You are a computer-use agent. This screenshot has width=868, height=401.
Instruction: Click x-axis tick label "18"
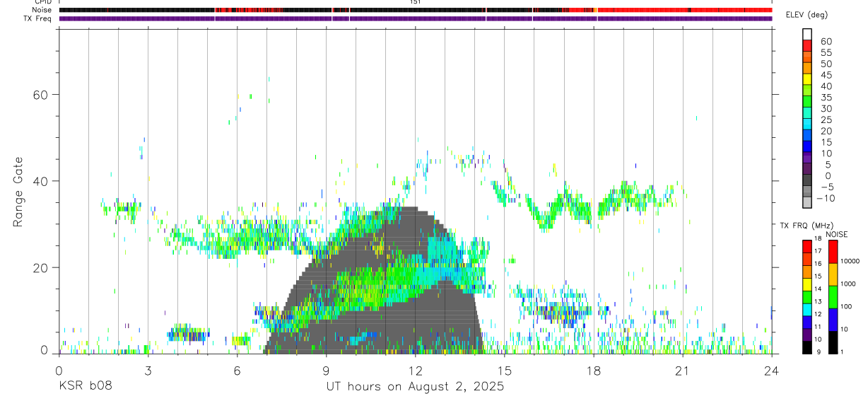click(593, 371)
